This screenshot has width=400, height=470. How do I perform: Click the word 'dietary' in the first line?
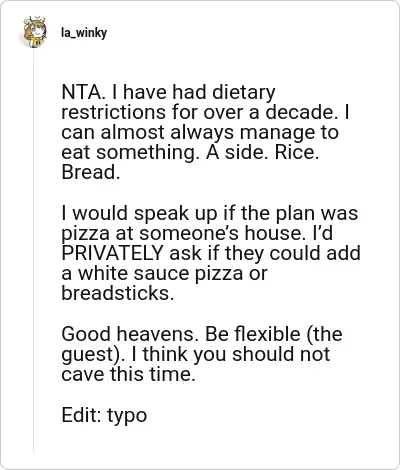(244, 93)
